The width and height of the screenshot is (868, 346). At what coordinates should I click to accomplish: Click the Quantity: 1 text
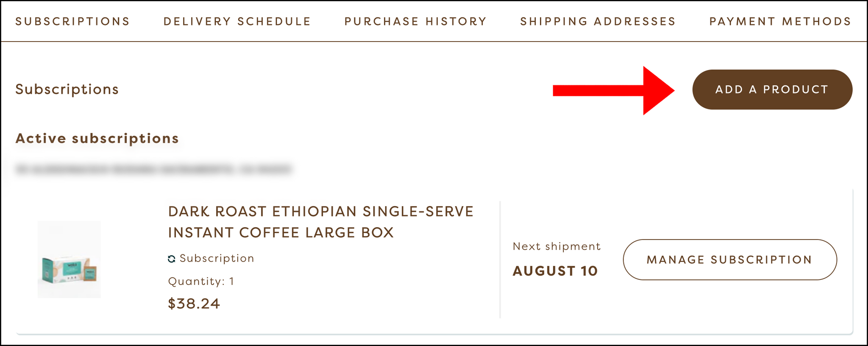coord(201,281)
